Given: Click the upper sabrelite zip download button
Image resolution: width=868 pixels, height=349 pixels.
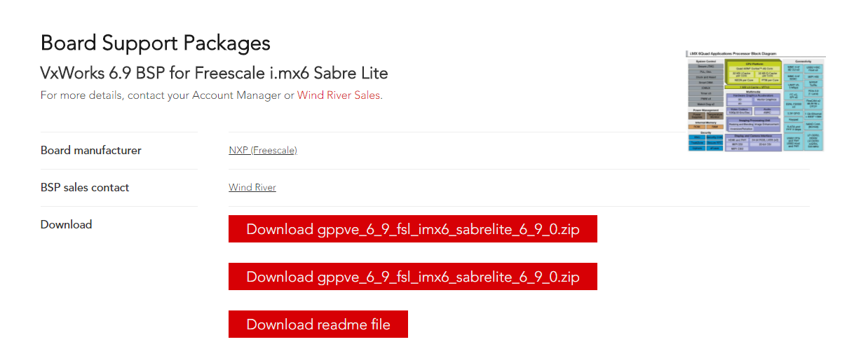Looking at the screenshot, I should click(412, 229).
